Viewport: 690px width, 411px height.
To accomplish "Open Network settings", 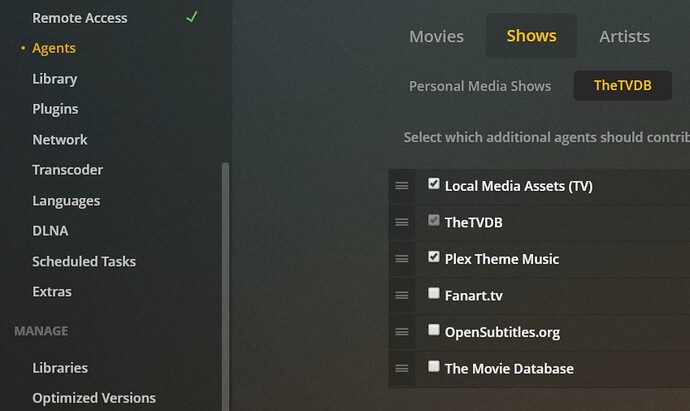I will pos(60,140).
